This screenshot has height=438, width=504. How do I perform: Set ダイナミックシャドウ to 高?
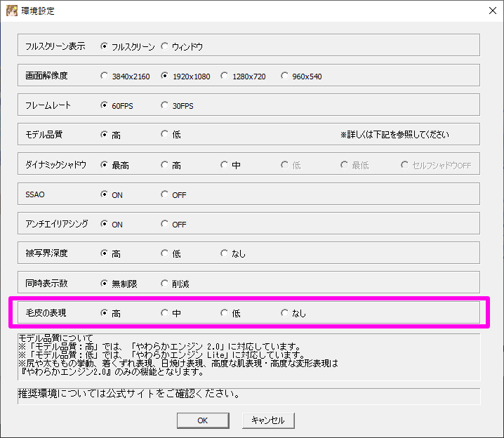(165, 165)
